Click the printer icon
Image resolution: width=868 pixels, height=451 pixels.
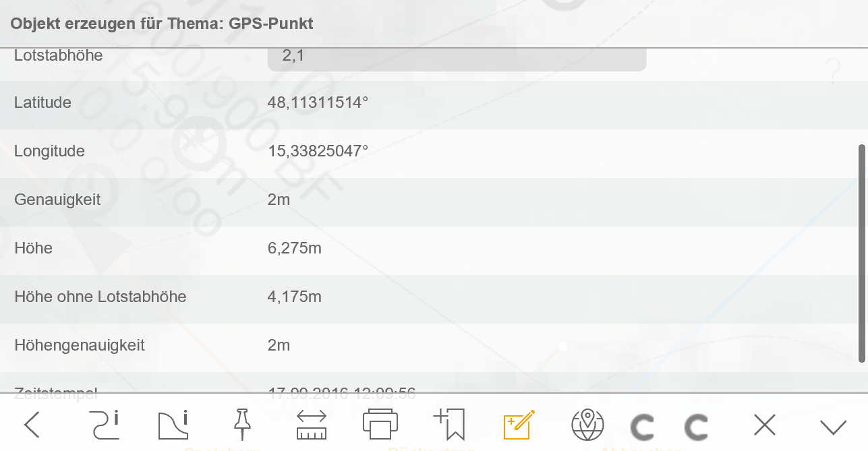click(x=380, y=425)
